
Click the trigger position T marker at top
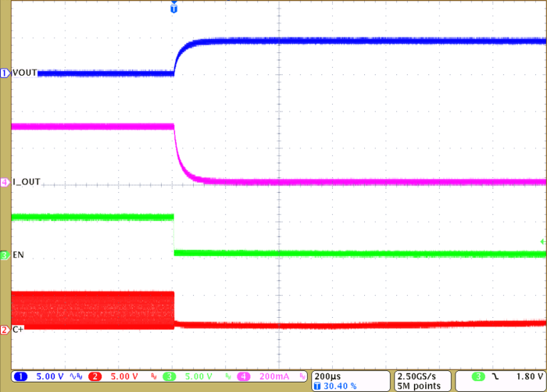(x=173, y=9)
